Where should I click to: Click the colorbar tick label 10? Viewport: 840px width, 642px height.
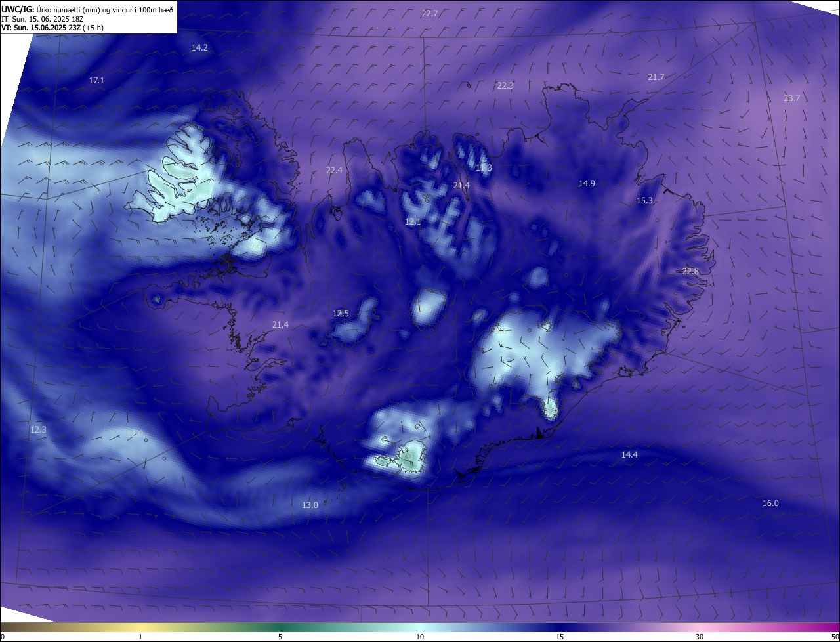[x=420, y=637]
